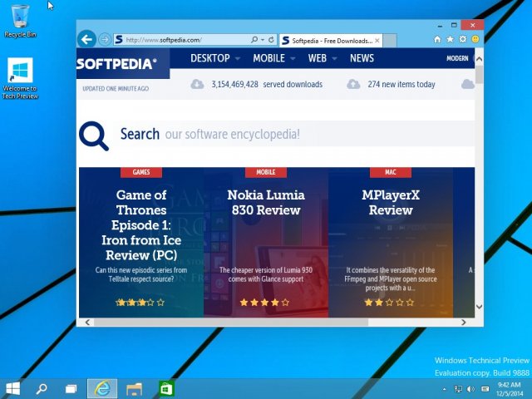
Task: Close the Softpedia browser tab
Action: [377, 41]
